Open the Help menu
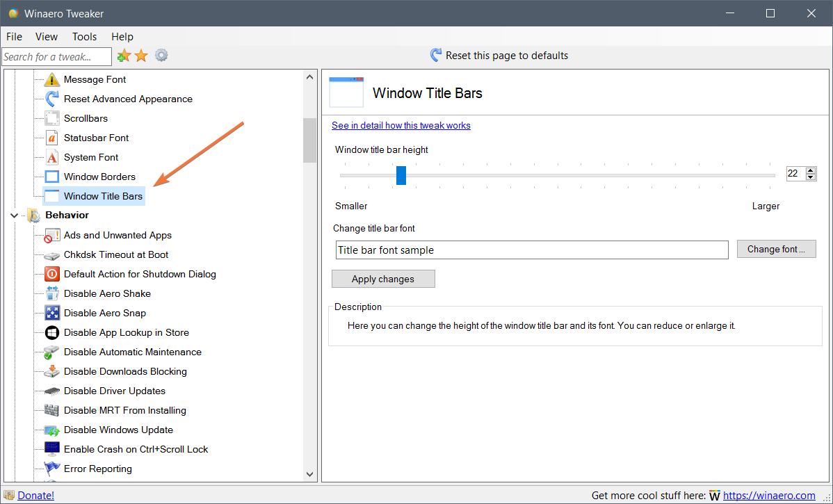 [122, 37]
